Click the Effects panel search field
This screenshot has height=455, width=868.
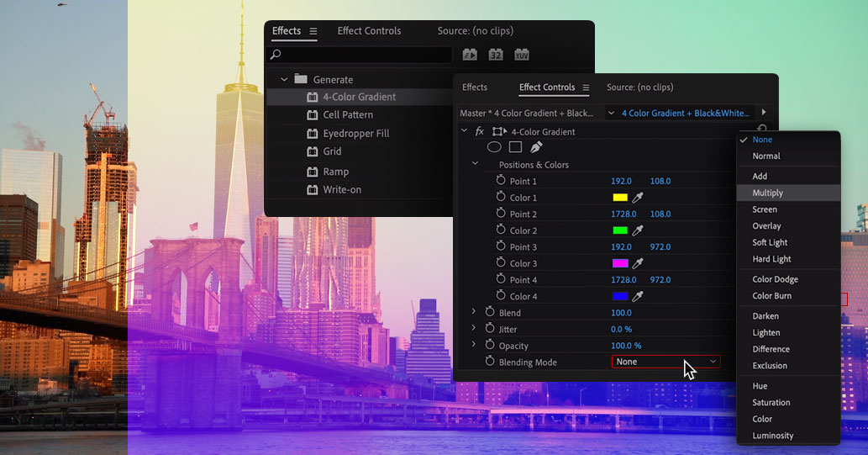click(361, 55)
